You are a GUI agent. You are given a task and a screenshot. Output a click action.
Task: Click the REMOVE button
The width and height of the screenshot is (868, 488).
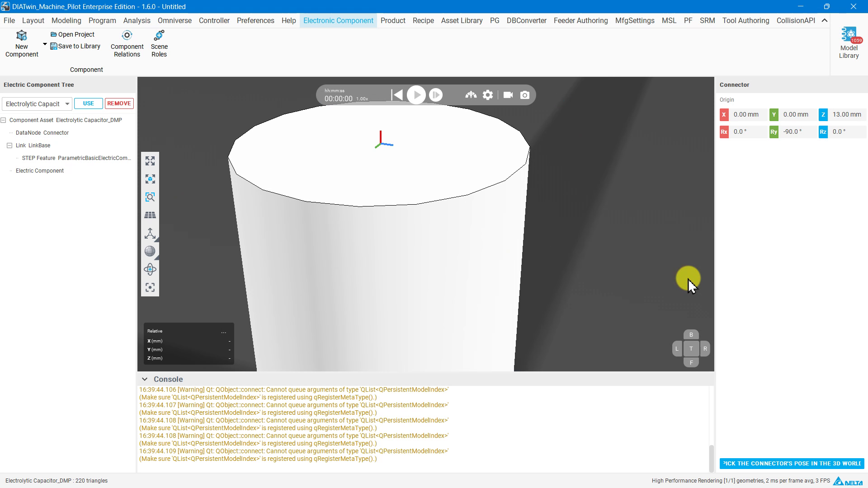pyautogui.click(x=119, y=103)
